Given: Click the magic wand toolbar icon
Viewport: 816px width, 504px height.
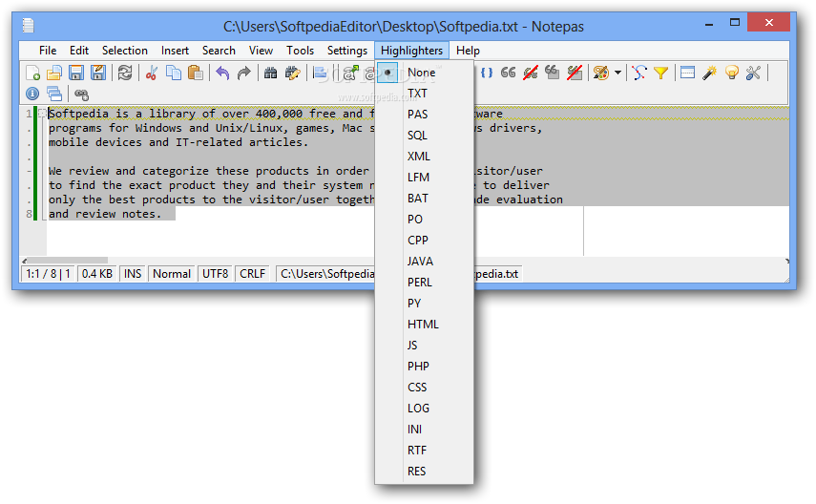Looking at the screenshot, I should 709,73.
